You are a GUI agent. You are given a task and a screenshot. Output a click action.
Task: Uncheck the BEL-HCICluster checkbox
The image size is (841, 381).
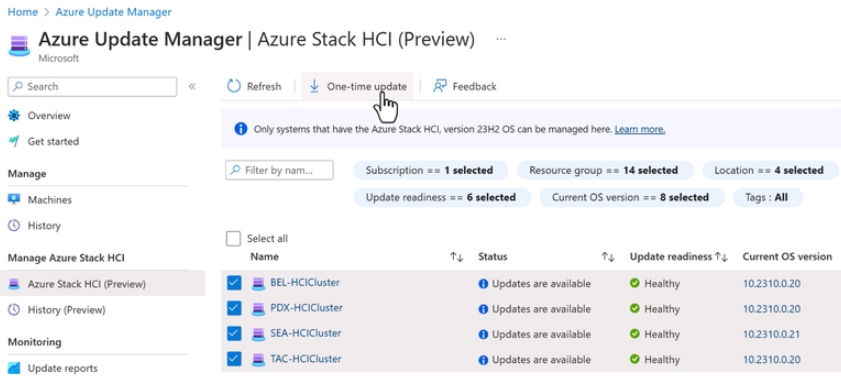click(x=234, y=283)
